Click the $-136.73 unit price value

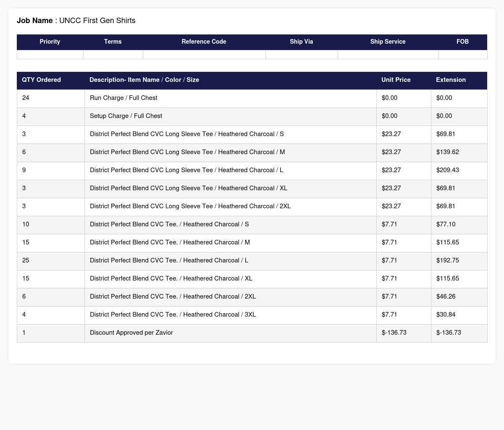point(394,333)
